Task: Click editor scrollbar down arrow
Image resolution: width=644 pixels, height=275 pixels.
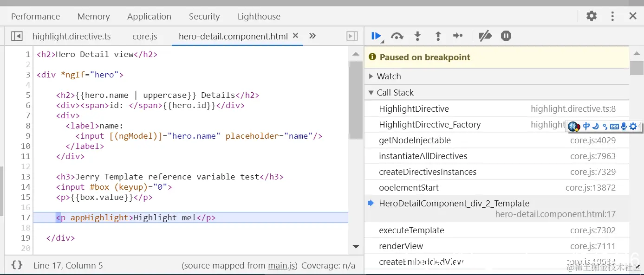Action: pyautogui.click(x=356, y=247)
